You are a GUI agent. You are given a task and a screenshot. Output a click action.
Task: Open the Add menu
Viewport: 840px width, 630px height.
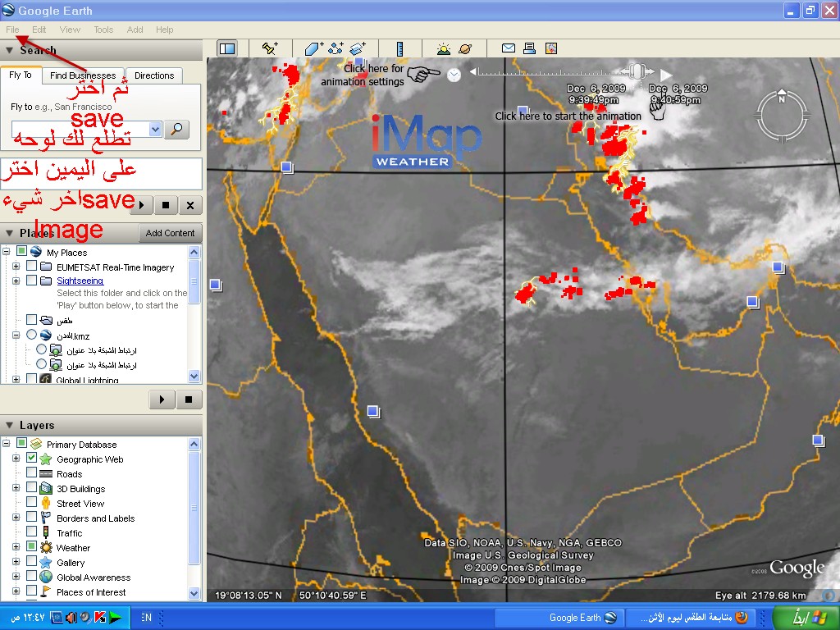(x=135, y=30)
